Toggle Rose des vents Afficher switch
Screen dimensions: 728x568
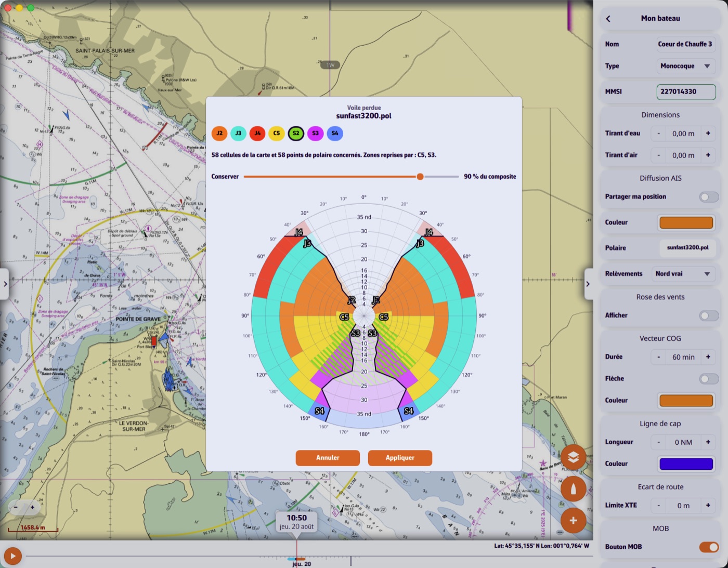pyautogui.click(x=709, y=315)
